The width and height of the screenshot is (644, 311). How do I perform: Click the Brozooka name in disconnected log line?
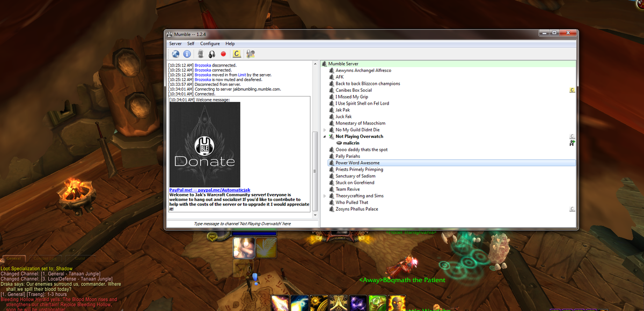pyautogui.click(x=203, y=65)
